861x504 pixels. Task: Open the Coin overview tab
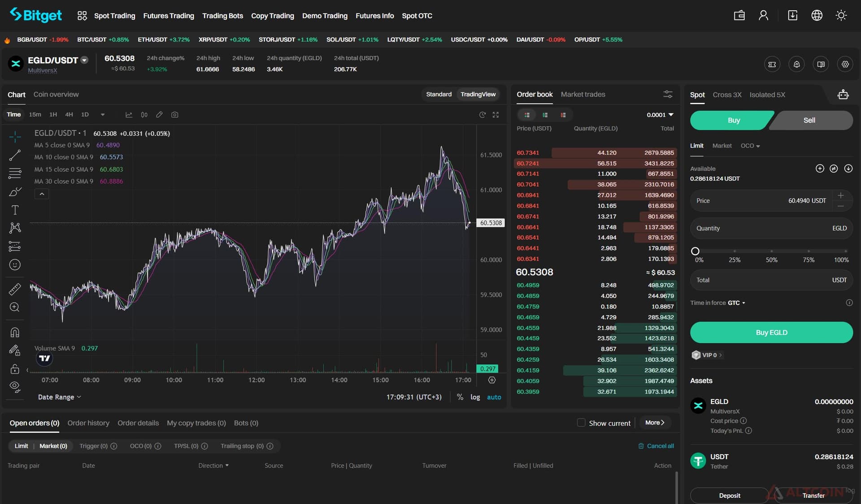coord(56,94)
